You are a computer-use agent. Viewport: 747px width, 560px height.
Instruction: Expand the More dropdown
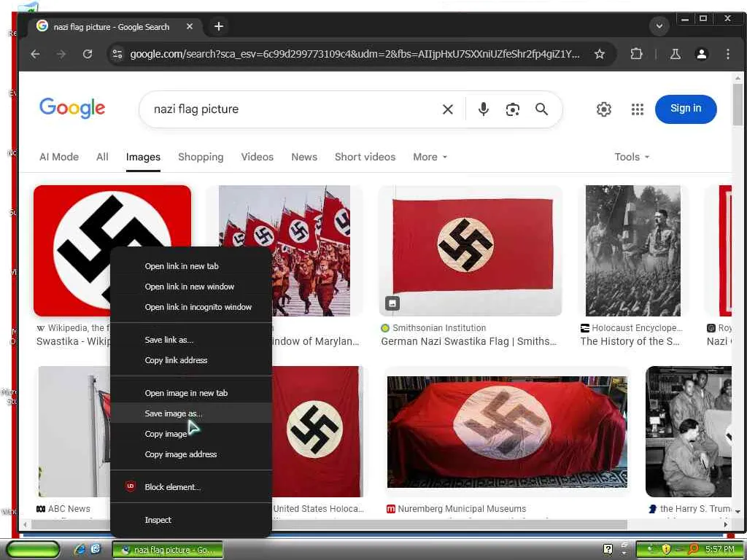(x=430, y=157)
